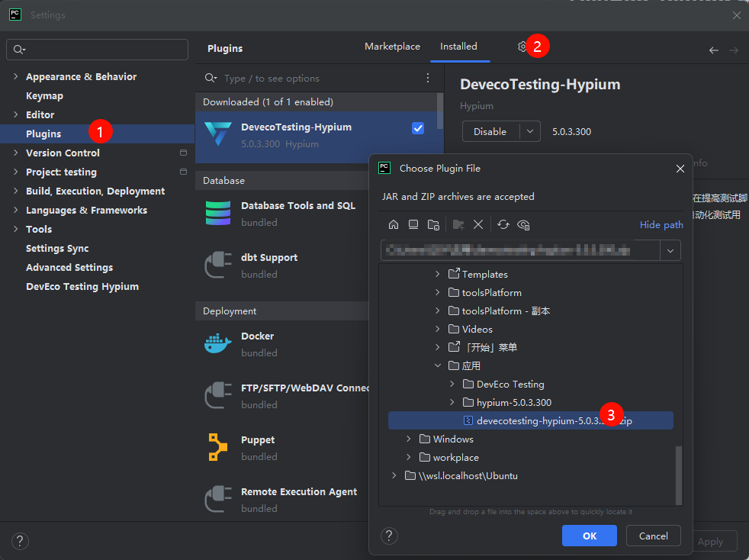The height and width of the screenshot is (560, 749).
Task: Open the Keymap settings page
Action: pos(44,95)
